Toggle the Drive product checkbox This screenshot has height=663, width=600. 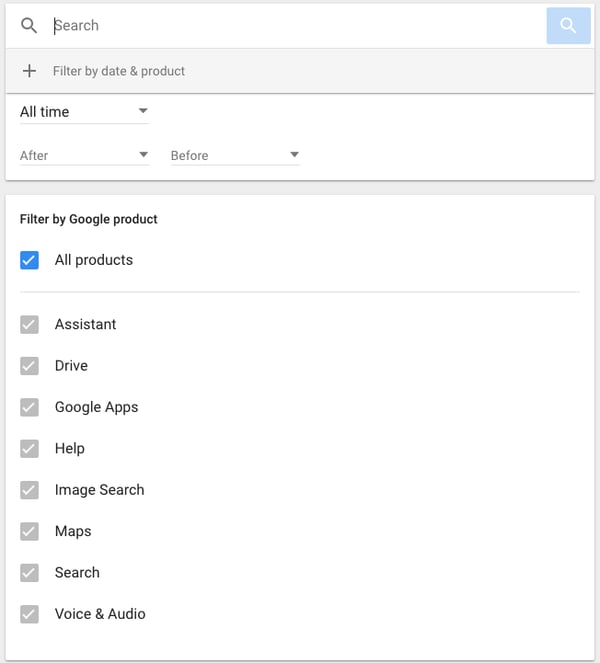[x=30, y=366]
